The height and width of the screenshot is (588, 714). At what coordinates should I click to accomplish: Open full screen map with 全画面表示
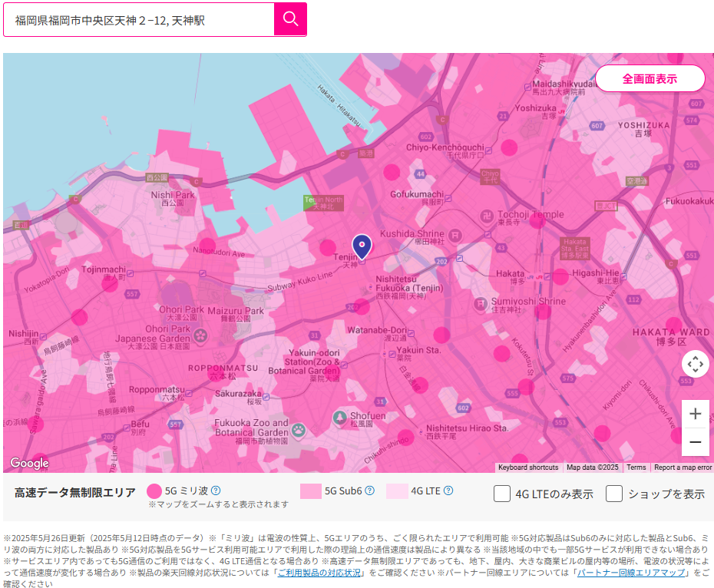[650, 79]
